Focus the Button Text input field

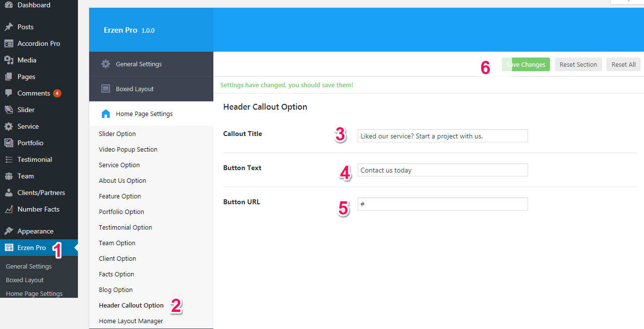442,170
